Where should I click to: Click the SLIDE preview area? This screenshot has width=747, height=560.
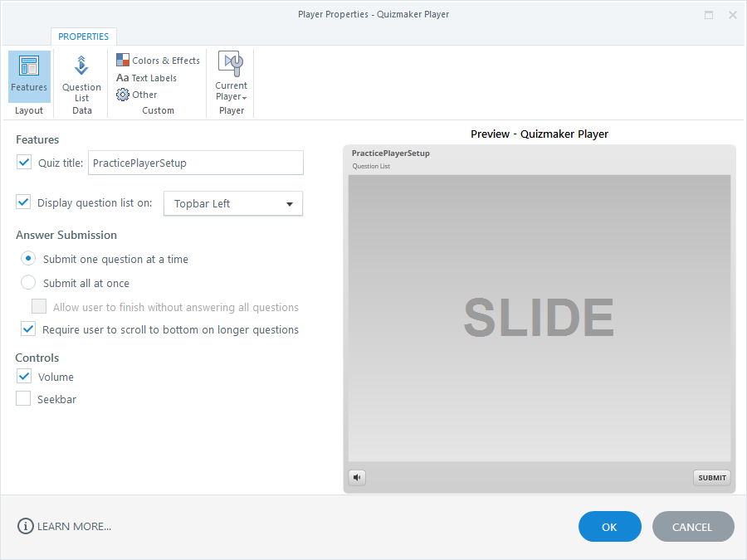point(539,318)
